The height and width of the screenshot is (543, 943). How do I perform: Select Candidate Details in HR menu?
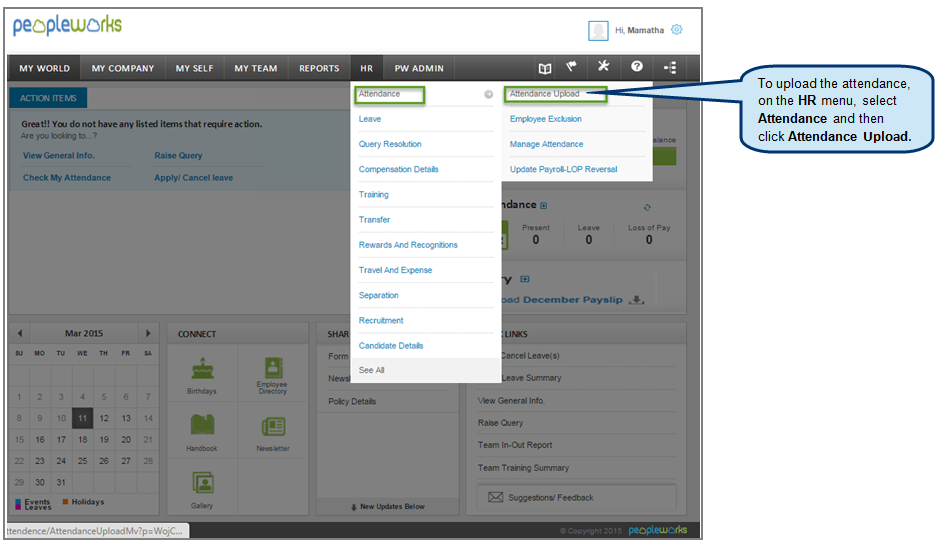coord(391,346)
